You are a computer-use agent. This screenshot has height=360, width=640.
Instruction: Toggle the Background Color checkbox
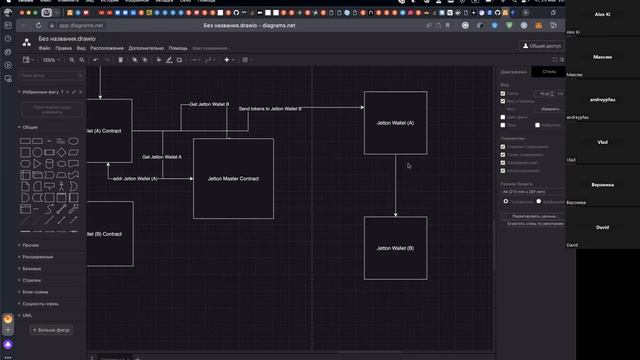[503, 117]
